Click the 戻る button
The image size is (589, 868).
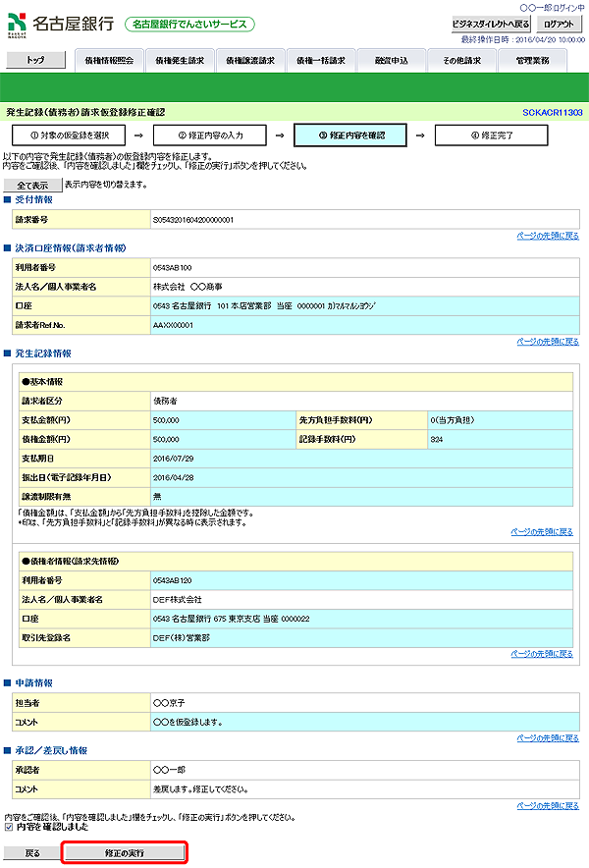tap(32, 853)
